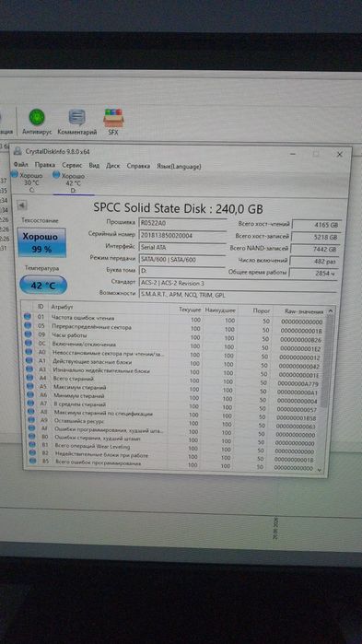This screenshot has height=644, width=362.
Task: Click the 42 °C temperature button
Action: tap(43, 285)
